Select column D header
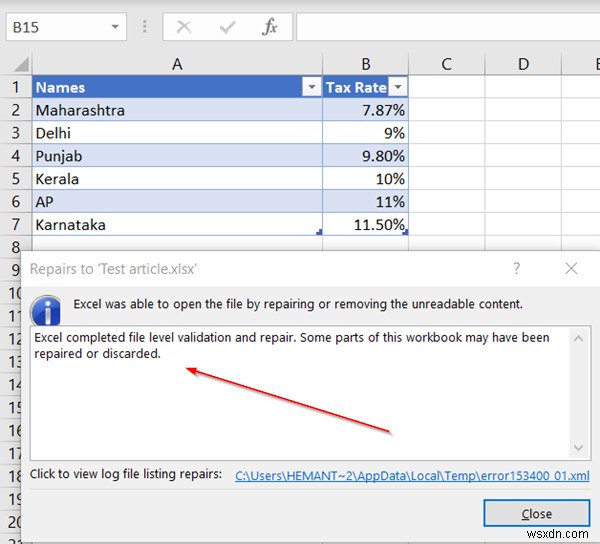This screenshot has height=544, width=600. click(x=523, y=64)
